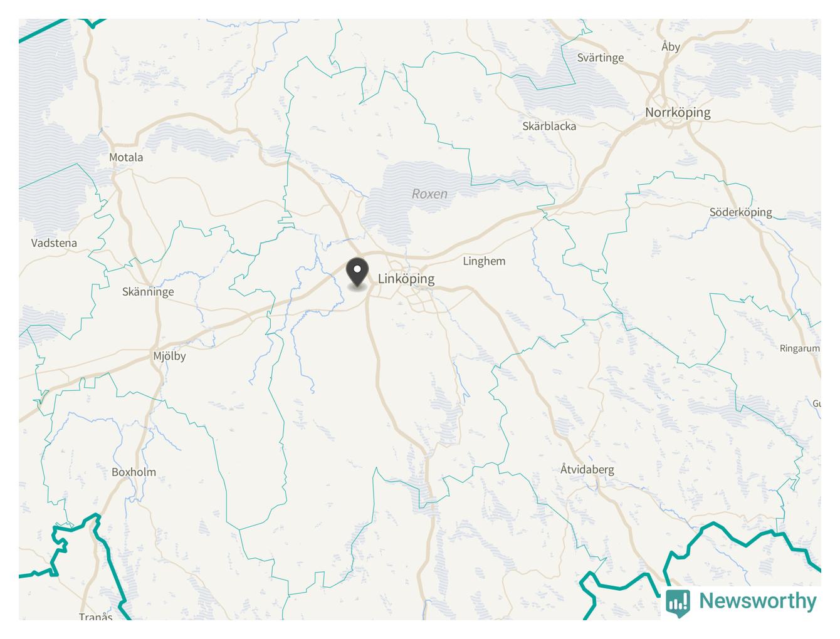Click the Newsworthy chart logo icon
840x639 pixels.
[x=678, y=603]
